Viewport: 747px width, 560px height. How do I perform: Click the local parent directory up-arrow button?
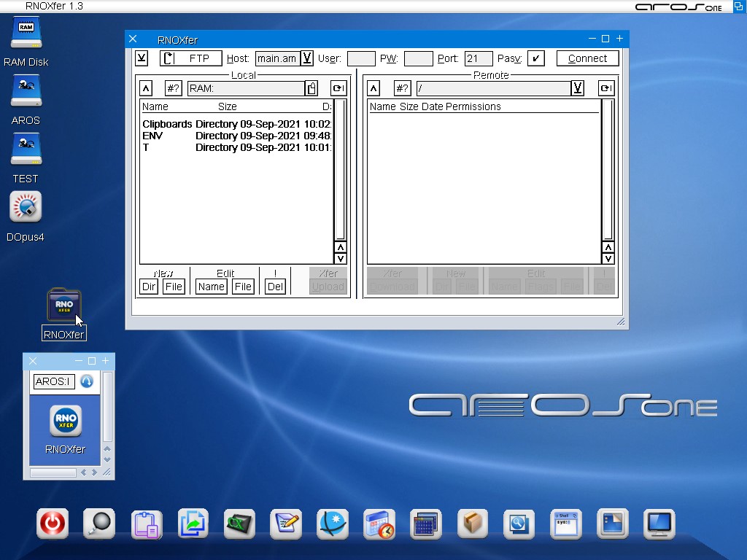point(146,88)
